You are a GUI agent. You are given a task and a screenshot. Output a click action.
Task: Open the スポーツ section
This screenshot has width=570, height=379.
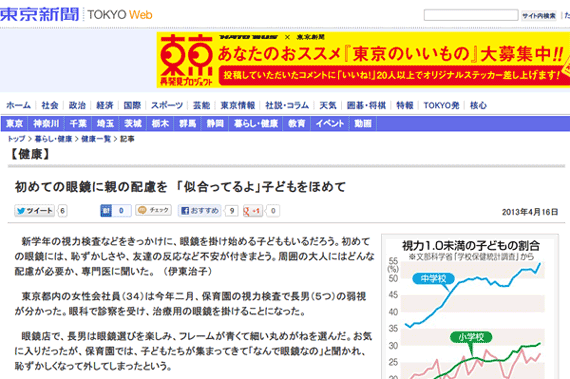tap(167, 105)
